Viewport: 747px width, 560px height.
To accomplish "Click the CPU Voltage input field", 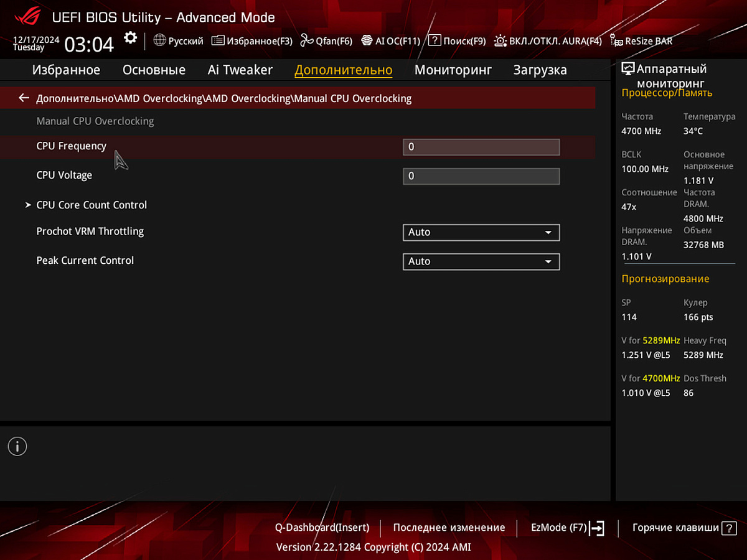I will pos(481,176).
